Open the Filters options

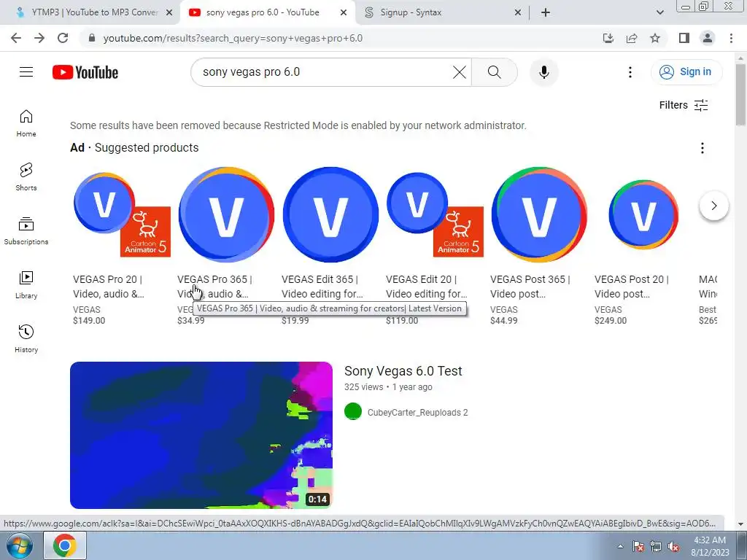point(684,105)
